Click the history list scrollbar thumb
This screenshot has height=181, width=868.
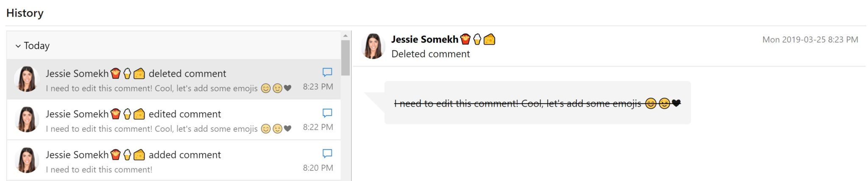click(345, 58)
